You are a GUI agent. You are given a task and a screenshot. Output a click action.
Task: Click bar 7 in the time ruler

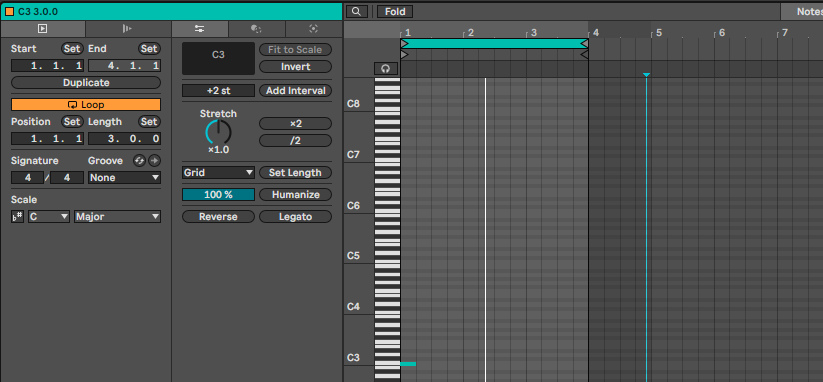[784, 33]
